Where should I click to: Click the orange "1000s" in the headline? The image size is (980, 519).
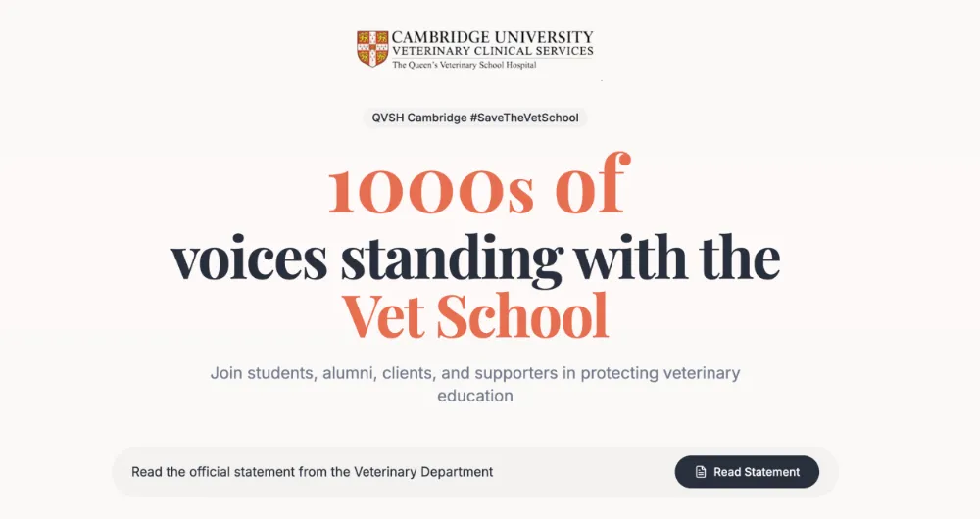coord(431,189)
